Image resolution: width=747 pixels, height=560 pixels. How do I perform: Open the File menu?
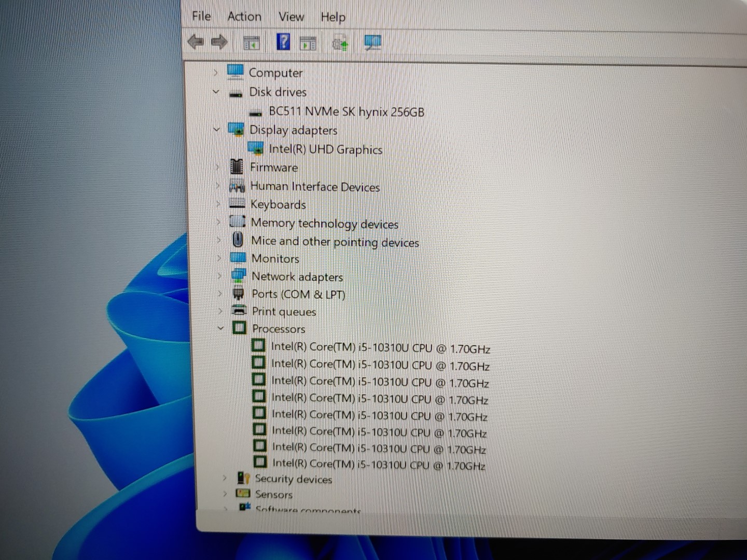pyautogui.click(x=201, y=16)
